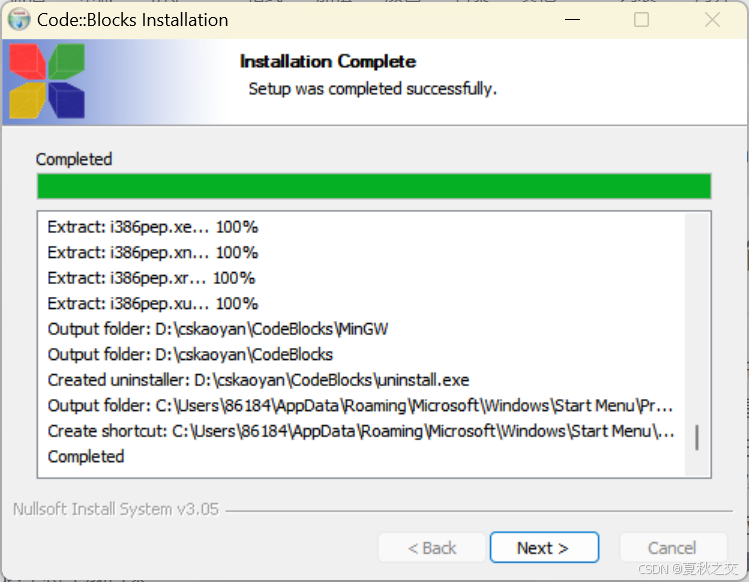Click the installer icon in title bar
The height and width of the screenshot is (582, 749).
click(19, 20)
